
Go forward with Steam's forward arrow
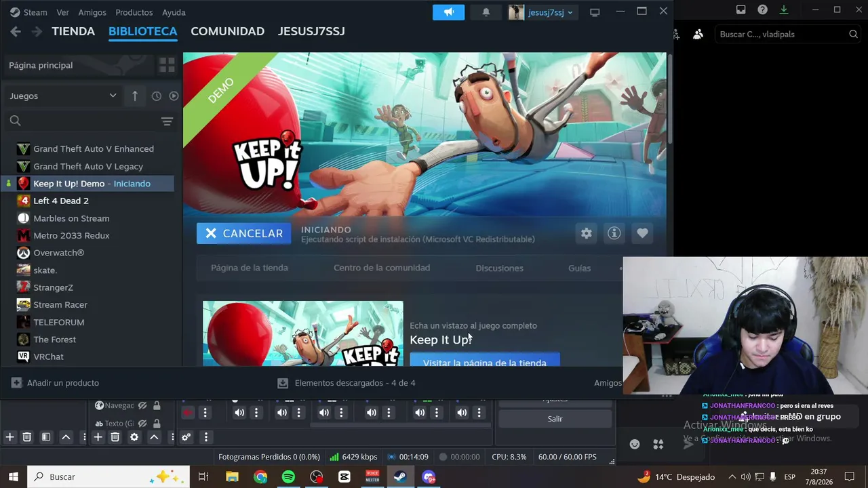pyautogui.click(x=37, y=31)
